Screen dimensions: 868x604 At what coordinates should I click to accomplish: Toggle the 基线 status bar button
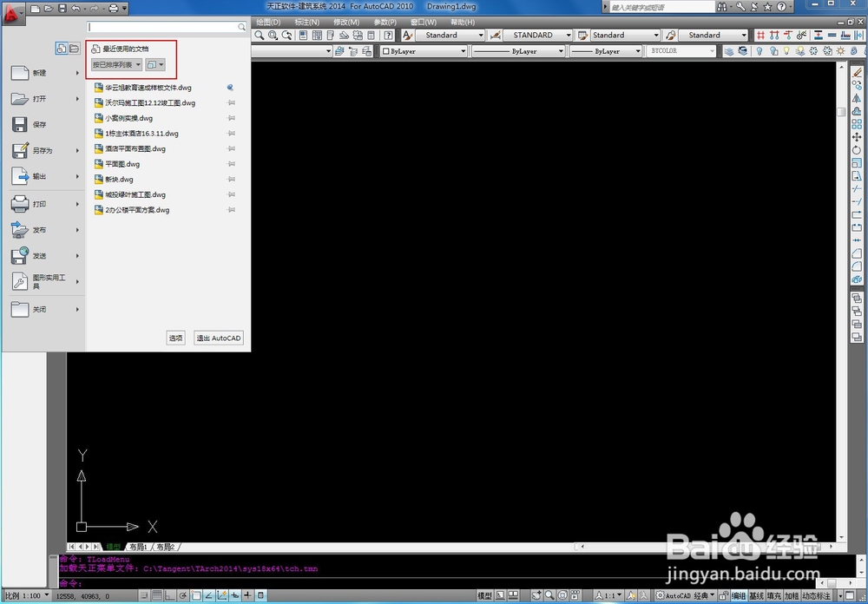756,595
